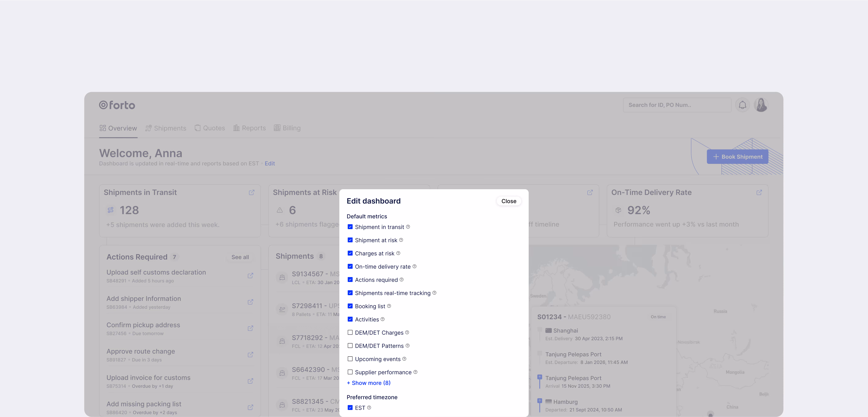868x417 pixels.
Task: Toggle the EST timezone checkbox
Action: click(350, 408)
